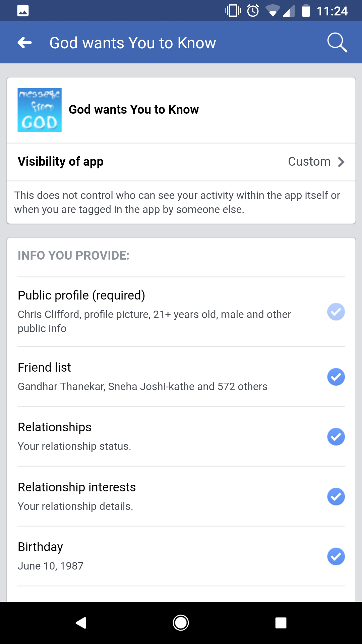Toggle the Public profile checkmark
This screenshot has width=362, height=644.
[x=336, y=312]
